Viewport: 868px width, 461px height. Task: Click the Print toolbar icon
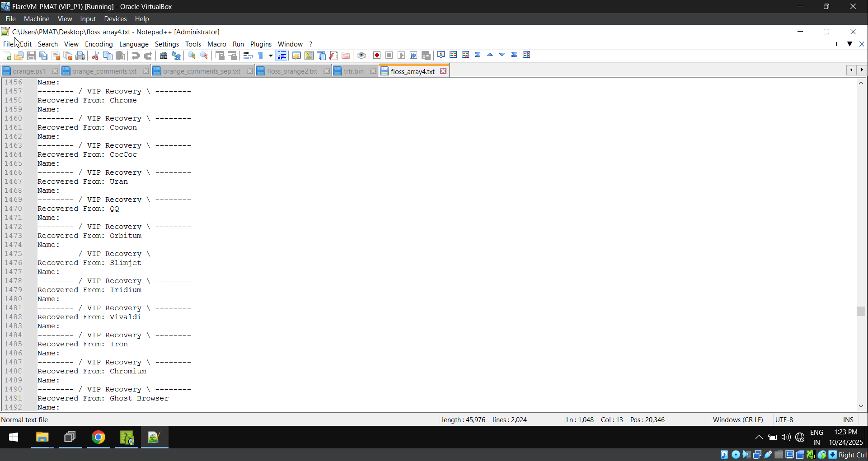point(80,55)
